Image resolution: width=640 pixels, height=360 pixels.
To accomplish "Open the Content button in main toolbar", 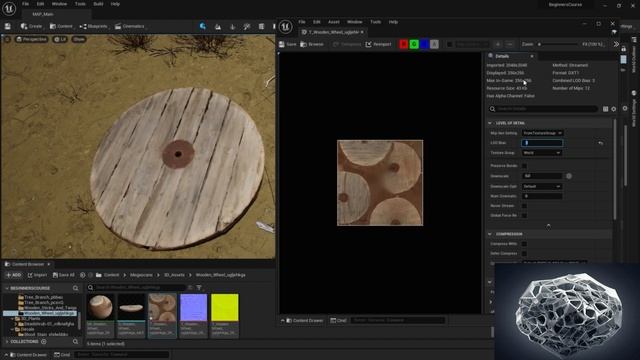I will coord(61,26).
